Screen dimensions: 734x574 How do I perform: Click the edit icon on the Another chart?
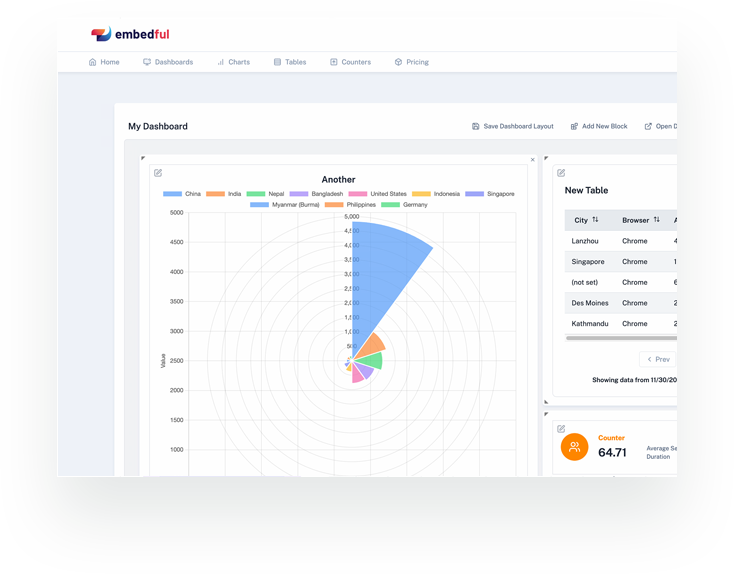[158, 173]
